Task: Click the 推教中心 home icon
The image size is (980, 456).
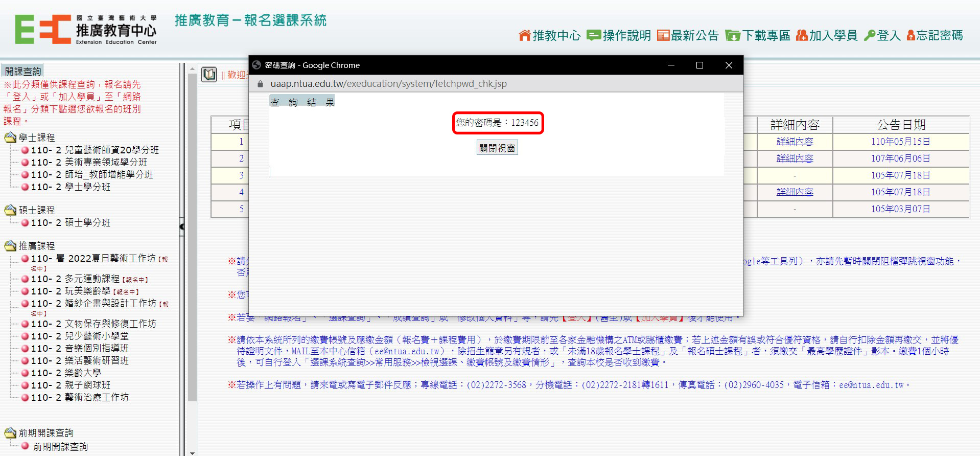Action: coord(525,35)
